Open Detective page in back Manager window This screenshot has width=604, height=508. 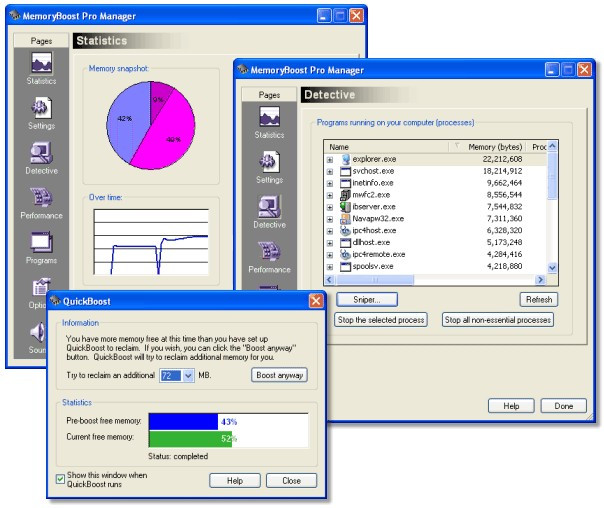tap(41, 158)
